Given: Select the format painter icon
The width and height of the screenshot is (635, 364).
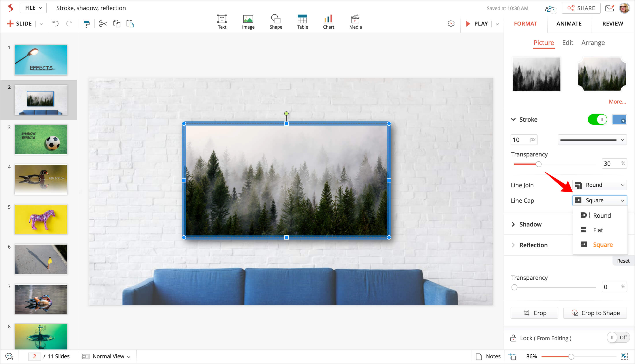Looking at the screenshot, I should [86, 24].
